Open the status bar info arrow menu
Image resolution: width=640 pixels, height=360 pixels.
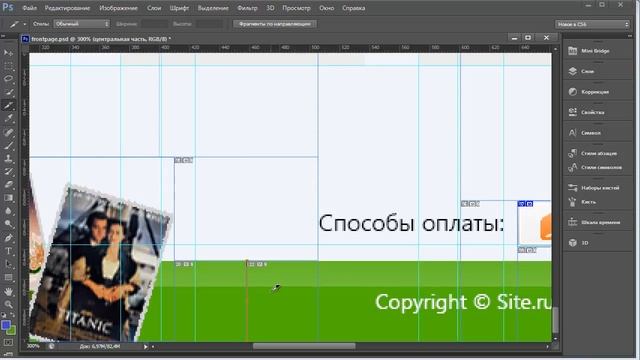click(x=146, y=347)
